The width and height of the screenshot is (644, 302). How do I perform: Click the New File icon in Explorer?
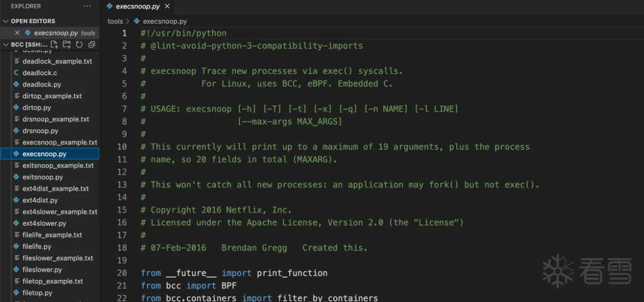(x=54, y=45)
